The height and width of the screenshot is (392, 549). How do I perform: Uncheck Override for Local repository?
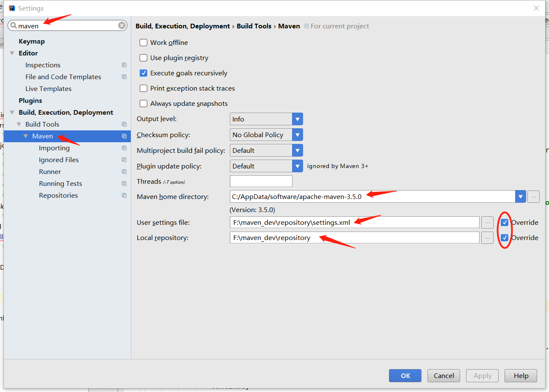pyautogui.click(x=505, y=237)
